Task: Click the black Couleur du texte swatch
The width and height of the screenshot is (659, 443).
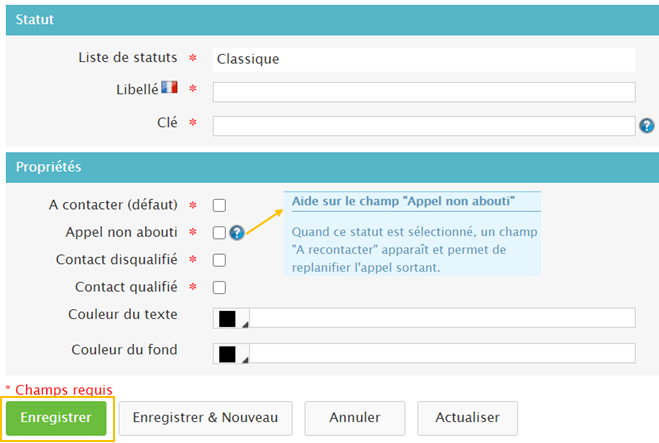Action: coord(227,318)
